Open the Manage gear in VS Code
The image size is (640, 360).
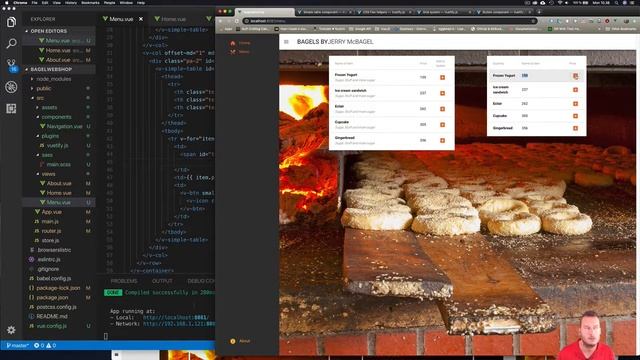tap(11, 330)
